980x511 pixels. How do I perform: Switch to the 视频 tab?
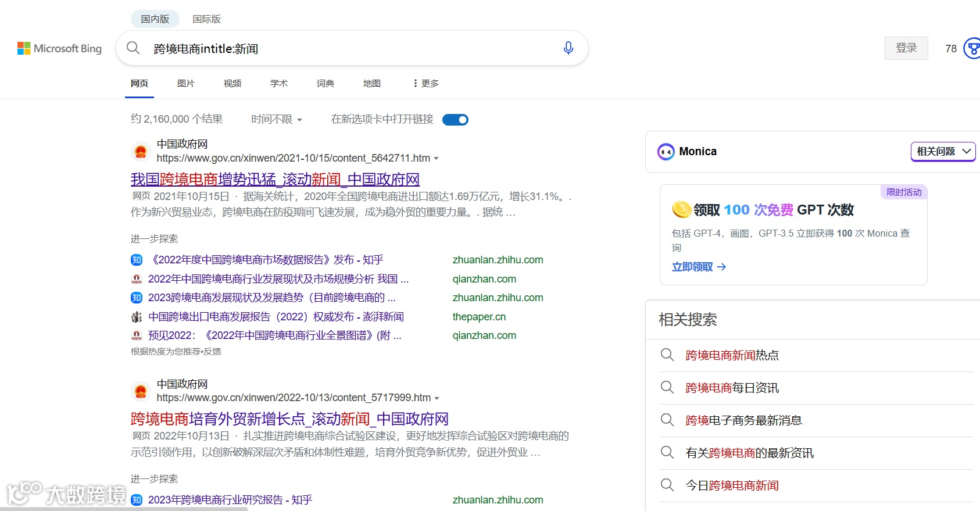[233, 84]
